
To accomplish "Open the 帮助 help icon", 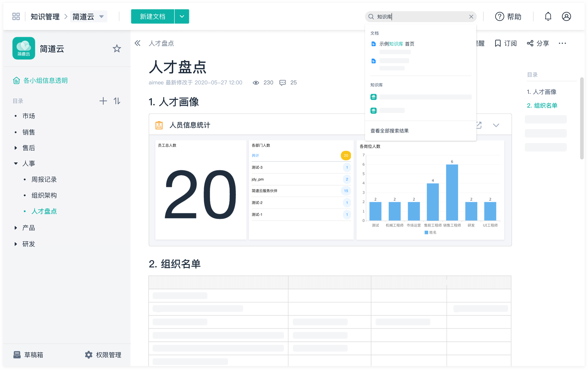I will [500, 16].
